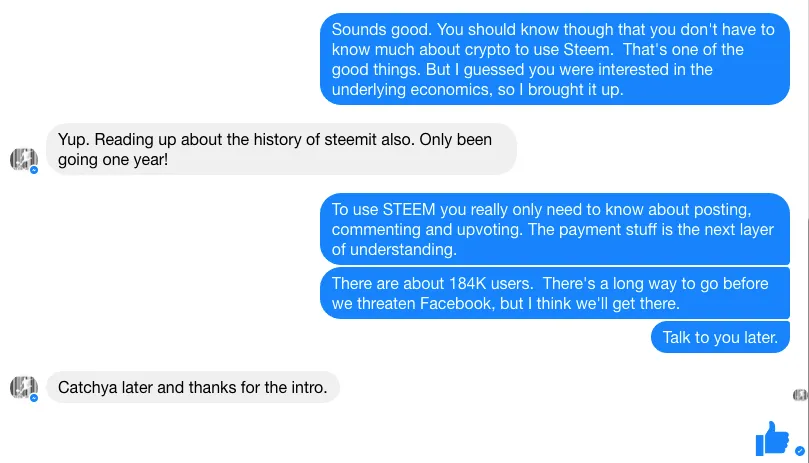Click the Messenger badge on the upper avatar
809x463 pixels.
(34, 170)
